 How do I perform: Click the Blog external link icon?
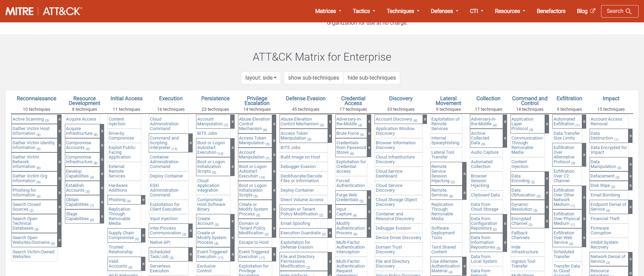[x=593, y=11]
